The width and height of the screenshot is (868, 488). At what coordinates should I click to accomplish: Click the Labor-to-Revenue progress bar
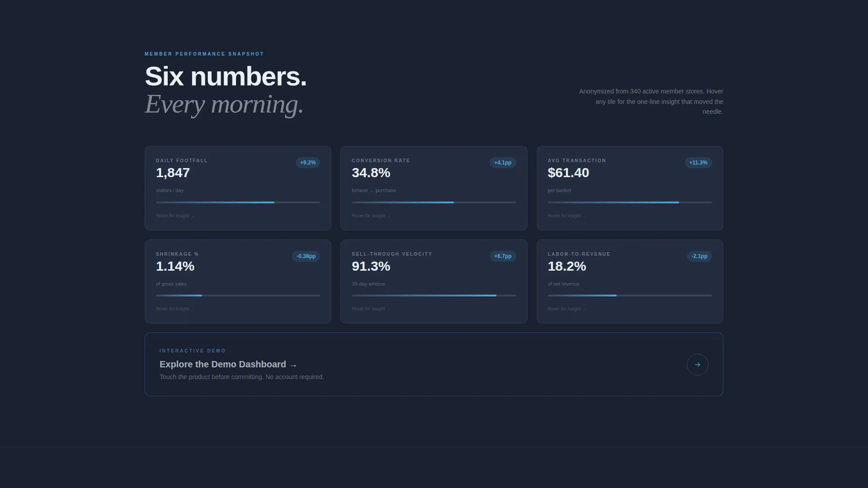coord(630,296)
